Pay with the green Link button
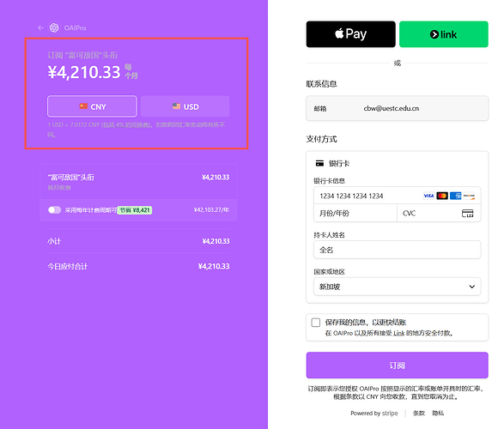 pyautogui.click(x=444, y=34)
